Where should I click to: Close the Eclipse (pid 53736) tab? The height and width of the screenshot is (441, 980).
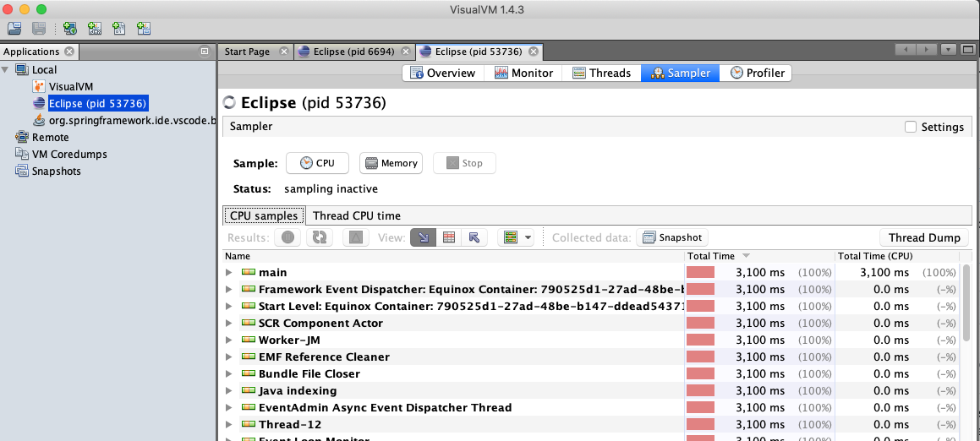click(534, 52)
